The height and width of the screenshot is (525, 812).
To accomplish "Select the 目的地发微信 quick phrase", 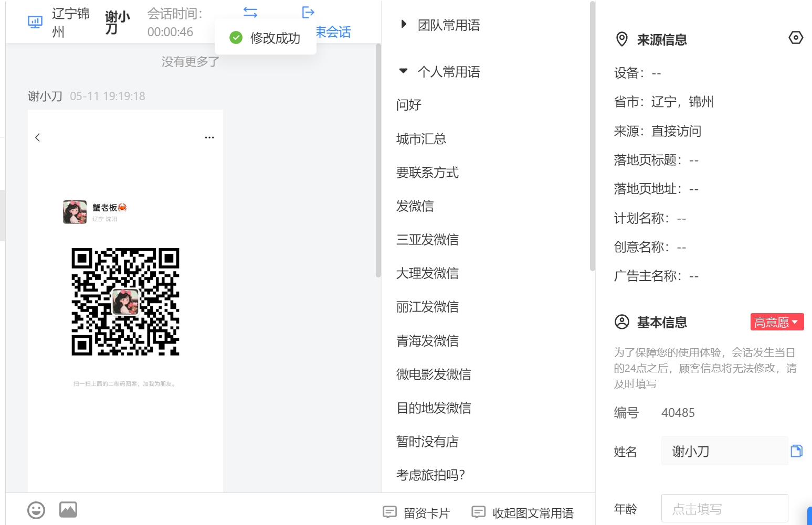I will [434, 408].
